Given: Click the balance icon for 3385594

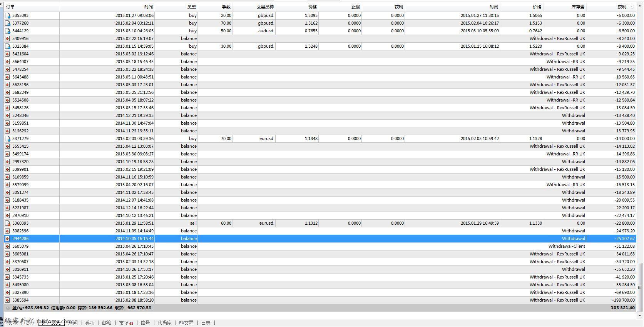Looking at the screenshot, I should (7, 300).
